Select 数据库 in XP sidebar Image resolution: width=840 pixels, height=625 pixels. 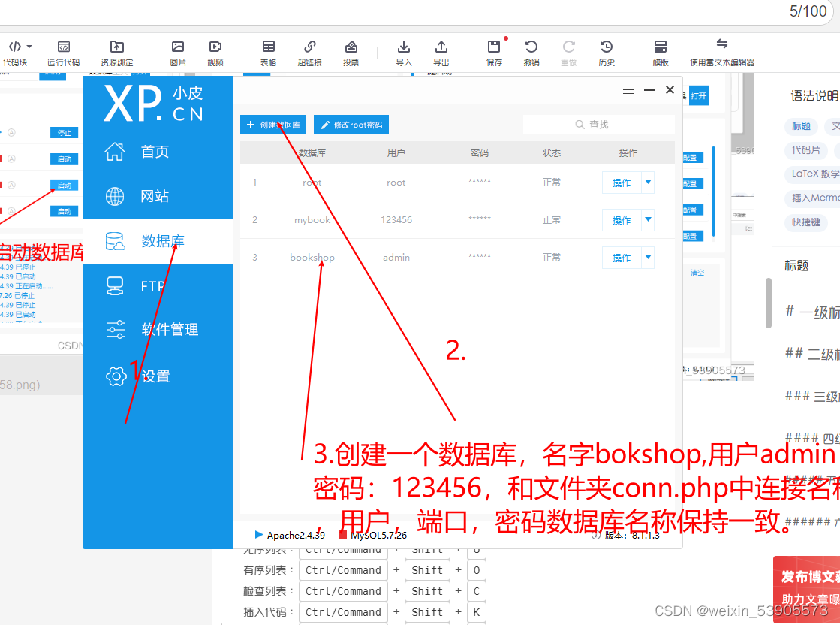click(158, 241)
